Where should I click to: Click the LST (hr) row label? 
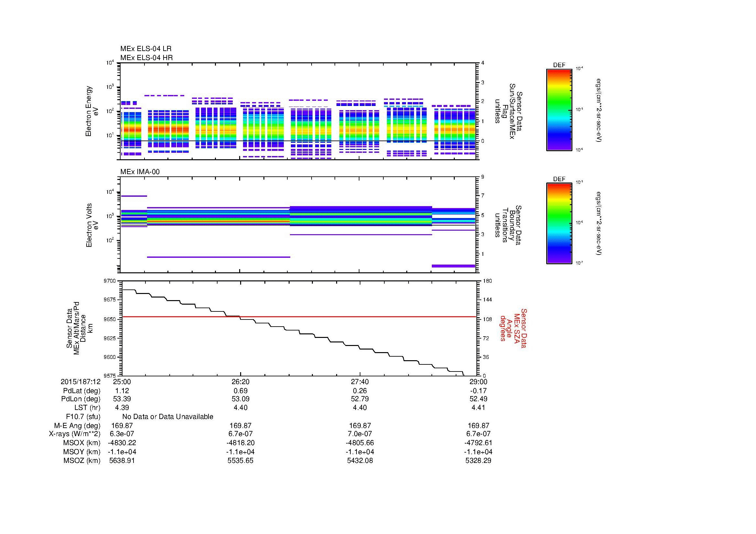coord(87,408)
